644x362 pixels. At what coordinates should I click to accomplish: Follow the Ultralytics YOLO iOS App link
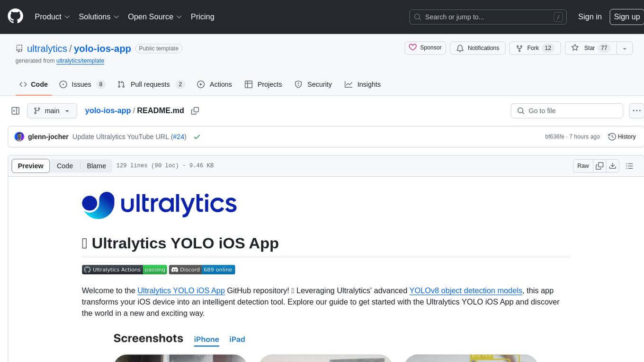(181, 290)
